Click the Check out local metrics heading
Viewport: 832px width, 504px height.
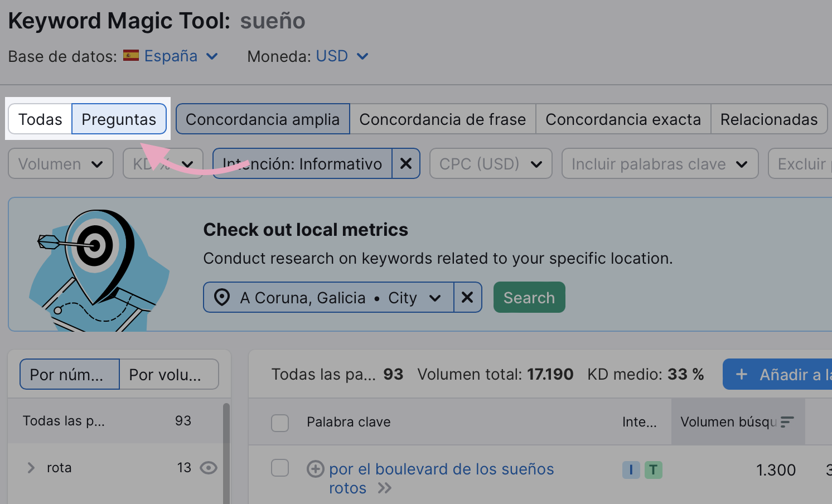306,230
